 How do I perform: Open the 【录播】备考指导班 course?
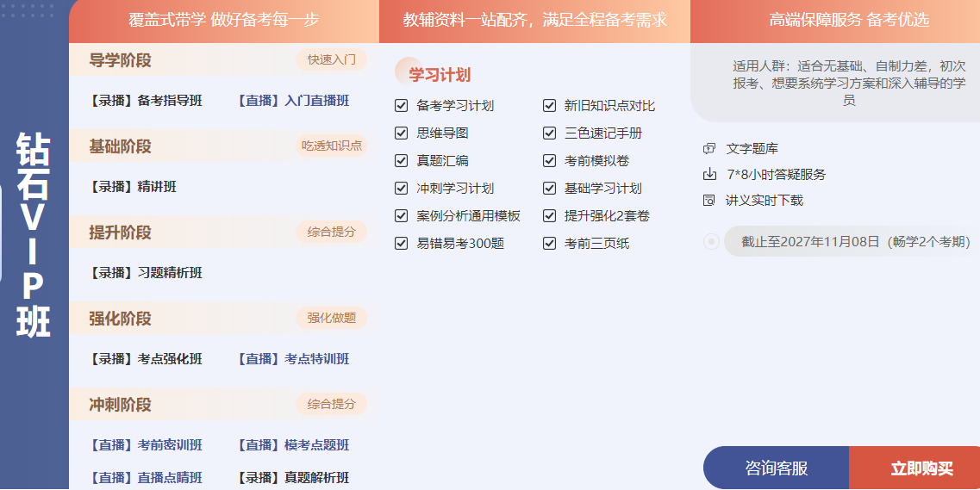[146, 101]
